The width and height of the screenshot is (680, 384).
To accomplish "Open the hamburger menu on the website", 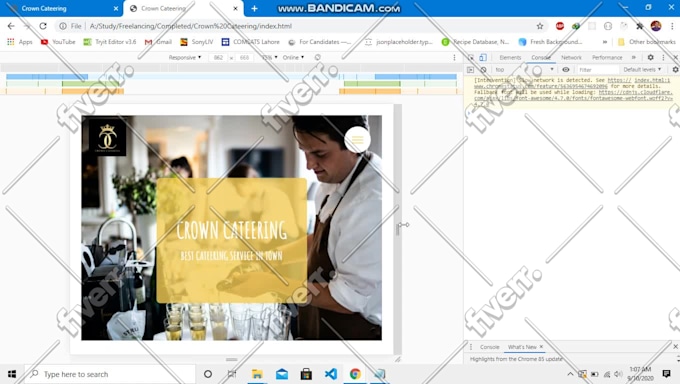I will pos(357,140).
